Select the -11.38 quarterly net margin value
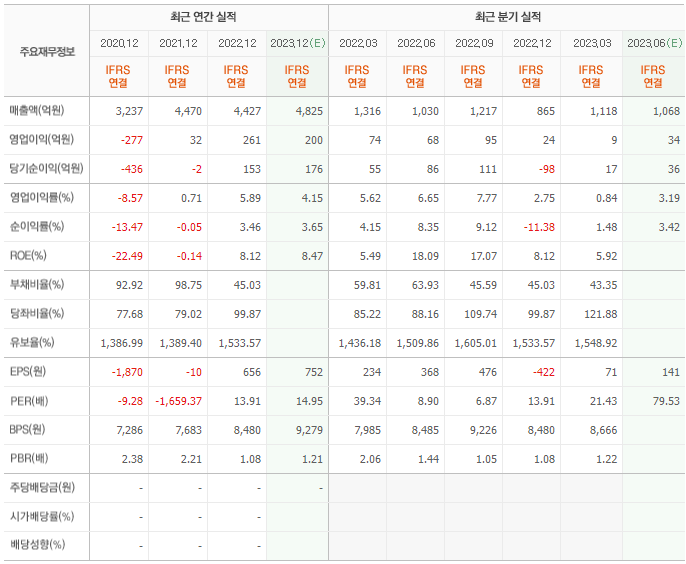Screen dimensions: 686x564 pos(539,227)
